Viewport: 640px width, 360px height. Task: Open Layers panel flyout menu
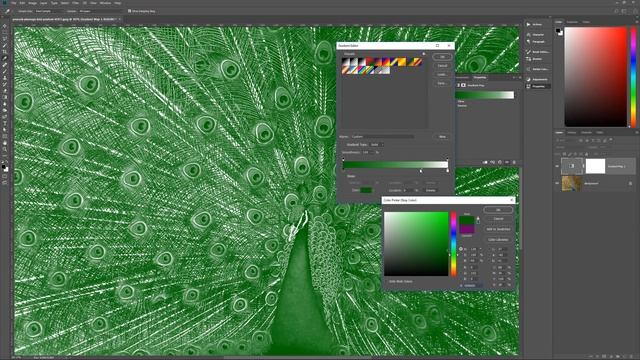click(636, 133)
